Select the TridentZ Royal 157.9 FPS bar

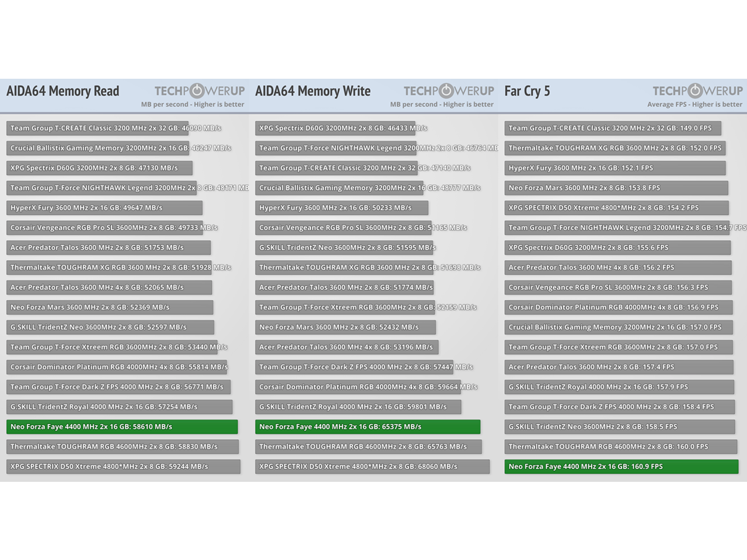point(619,387)
